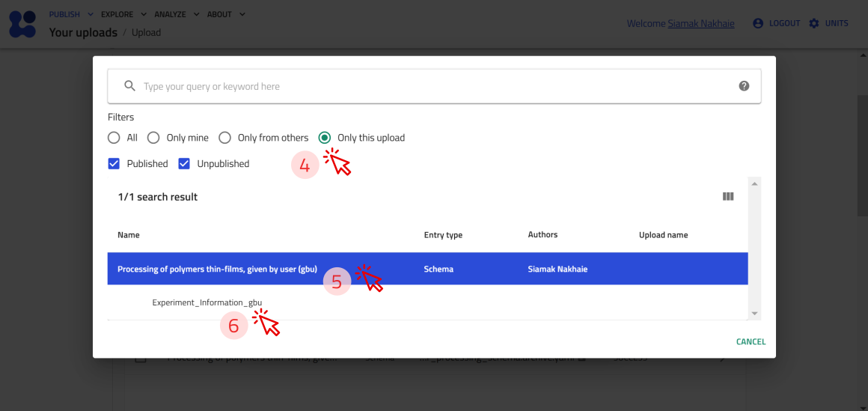This screenshot has height=411, width=868.
Task: Open the EXPLORE dropdown menu
Action: click(124, 14)
